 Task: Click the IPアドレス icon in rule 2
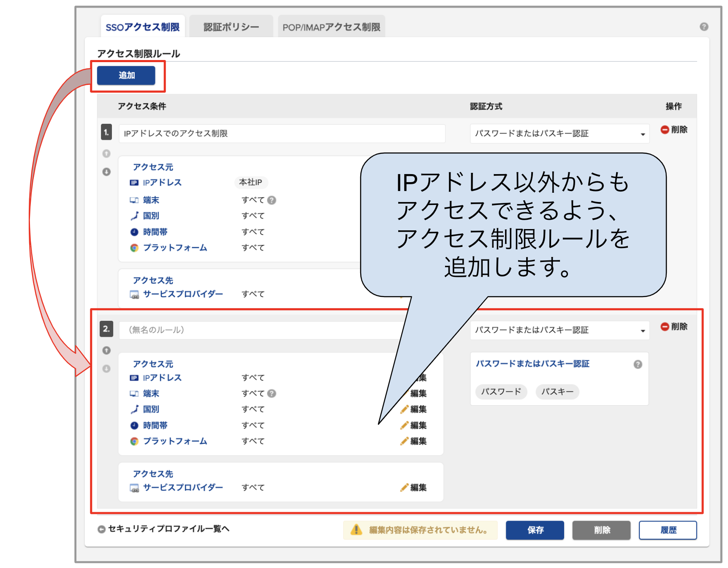(134, 378)
